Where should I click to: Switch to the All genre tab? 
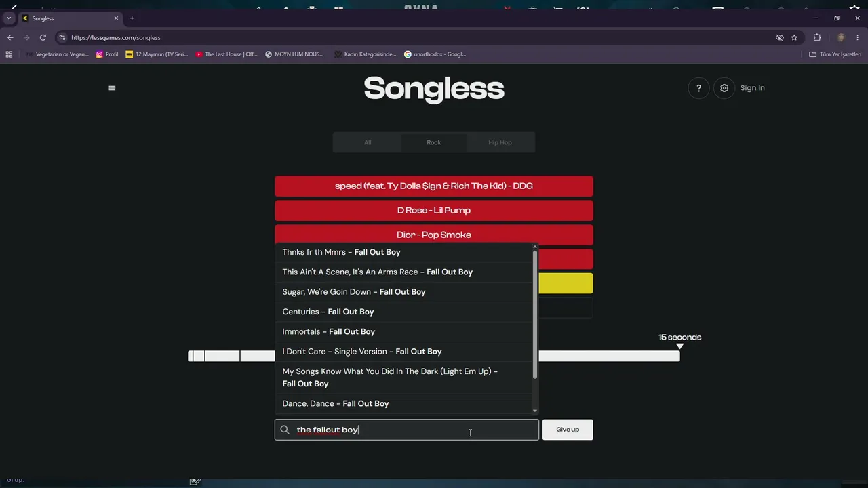click(x=368, y=142)
